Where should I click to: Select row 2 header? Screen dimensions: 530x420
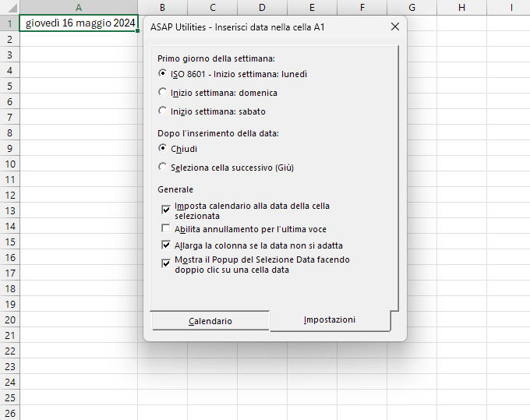[x=10, y=39]
